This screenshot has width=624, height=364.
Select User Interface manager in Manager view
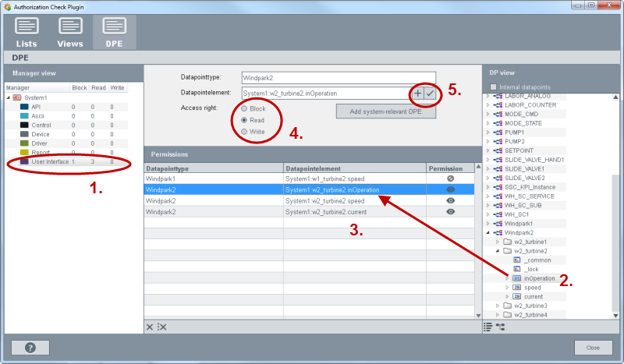click(x=48, y=161)
